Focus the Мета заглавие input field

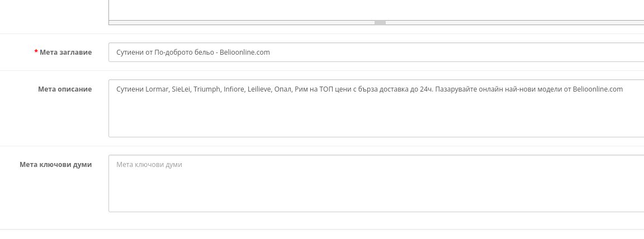376,52
